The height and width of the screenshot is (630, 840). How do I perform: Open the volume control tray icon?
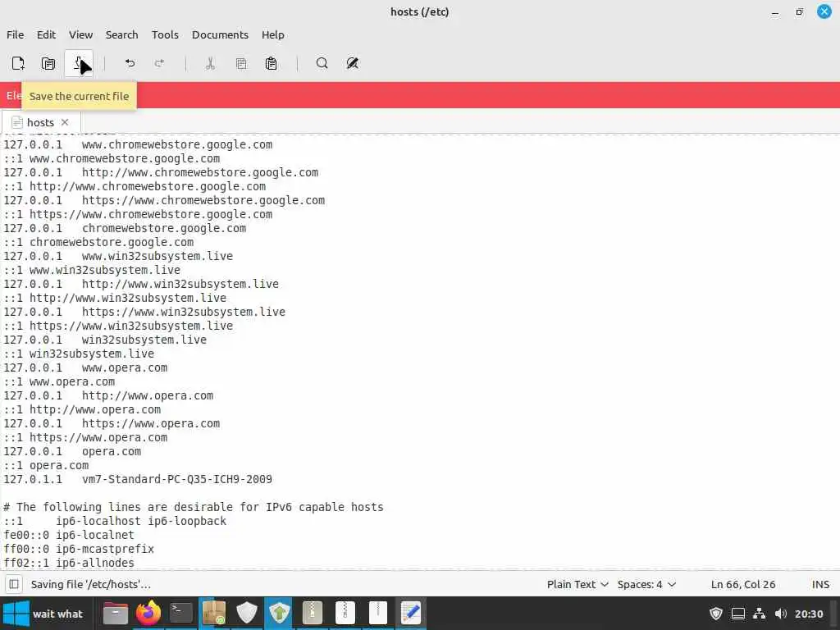click(781, 614)
